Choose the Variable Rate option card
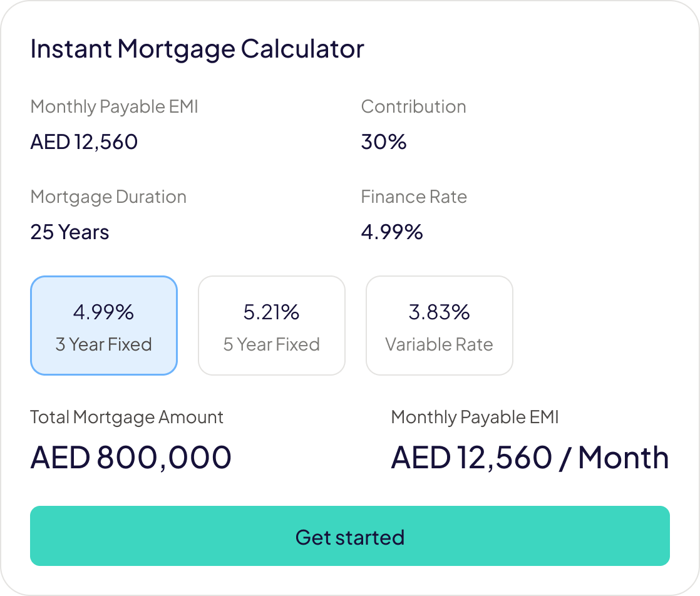Screen dimensions: 700x596 [439, 326]
